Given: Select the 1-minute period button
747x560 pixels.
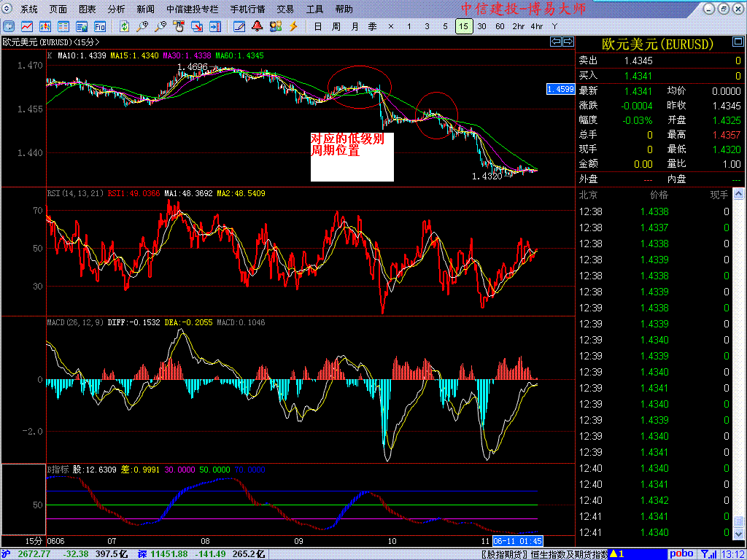Looking at the screenshot, I should [409, 26].
